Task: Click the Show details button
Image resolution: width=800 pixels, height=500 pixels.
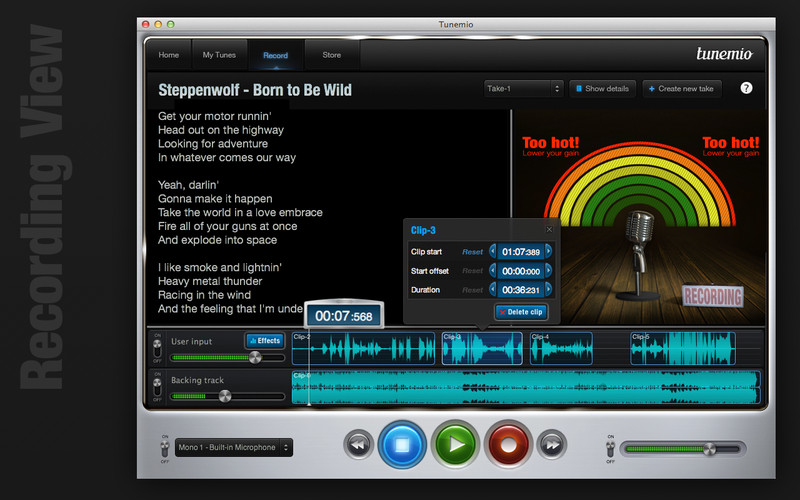Action: tap(603, 89)
